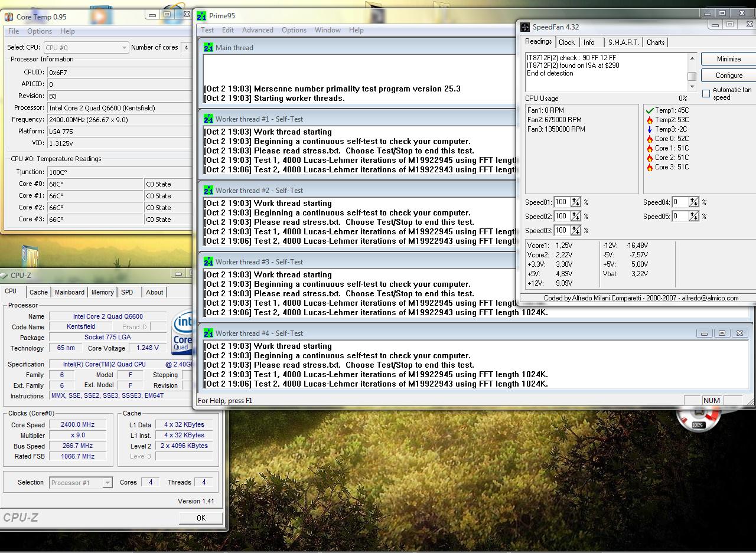
Task: Click the Worker thread #2 window icon
Action: point(208,190)
